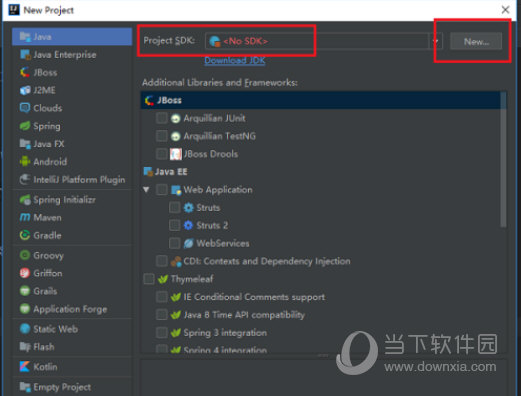Select the Java project type icon
The width and height of the screenshot is (521, 396).
25,37
